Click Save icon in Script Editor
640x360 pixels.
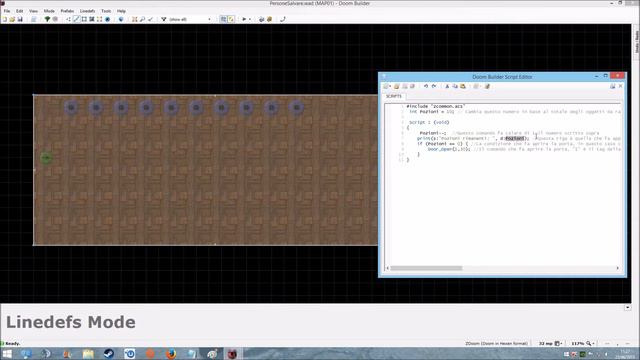point(404,87)
